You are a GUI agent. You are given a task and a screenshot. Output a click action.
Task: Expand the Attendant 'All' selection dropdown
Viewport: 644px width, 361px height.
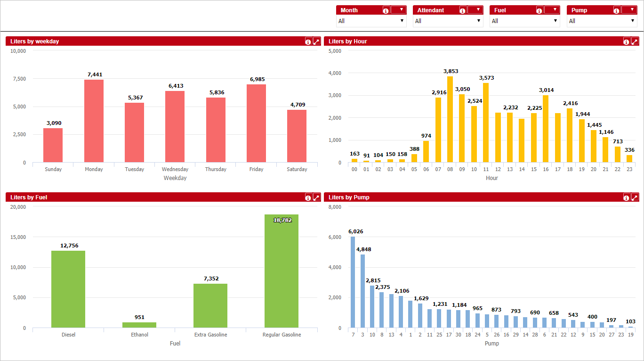tap(448, 21)
